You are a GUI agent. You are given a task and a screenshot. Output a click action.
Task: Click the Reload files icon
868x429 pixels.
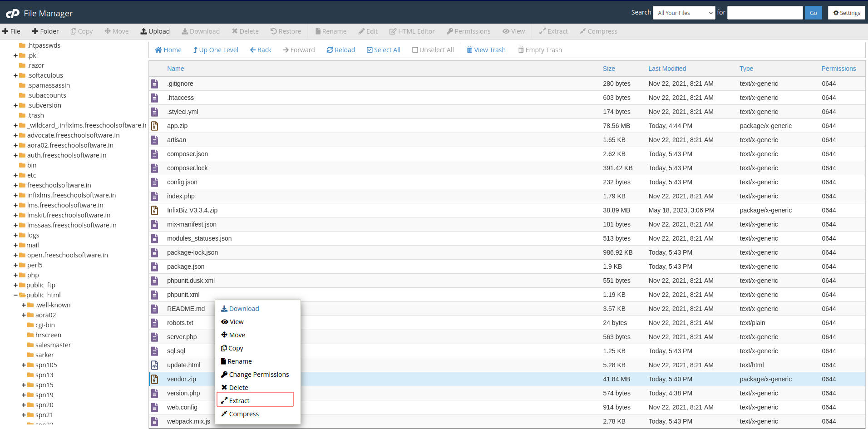tap(330, 50)
